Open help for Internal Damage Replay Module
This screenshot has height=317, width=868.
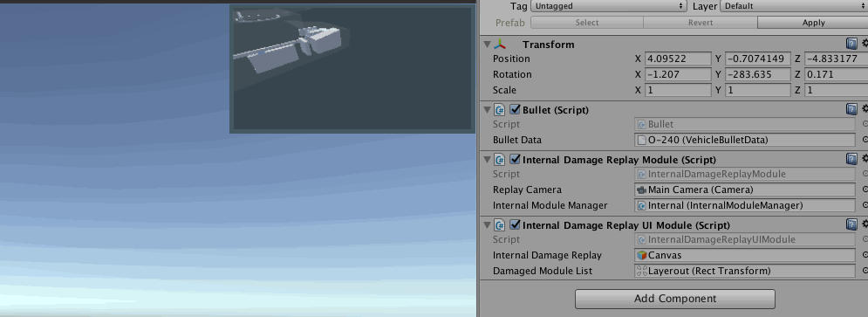[852, 159]
